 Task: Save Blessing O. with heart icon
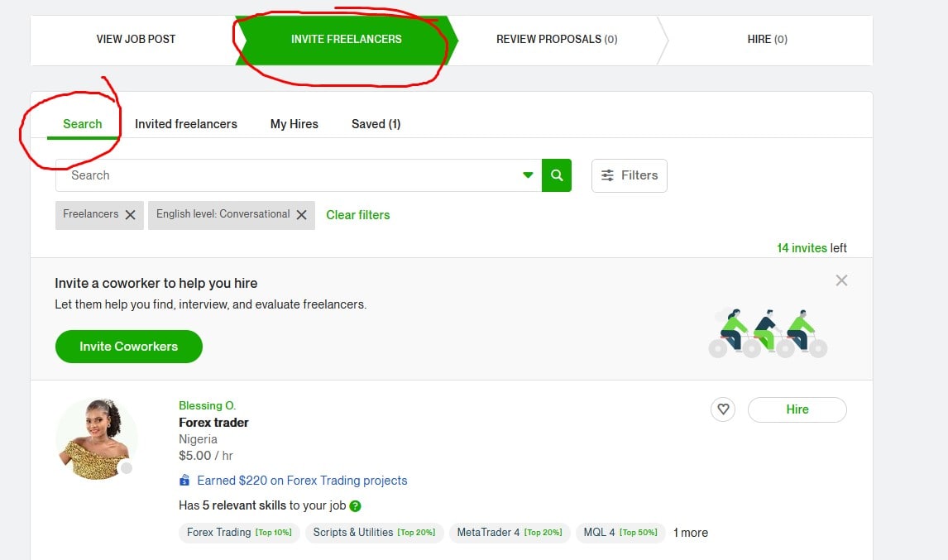[x=723, y=409]
